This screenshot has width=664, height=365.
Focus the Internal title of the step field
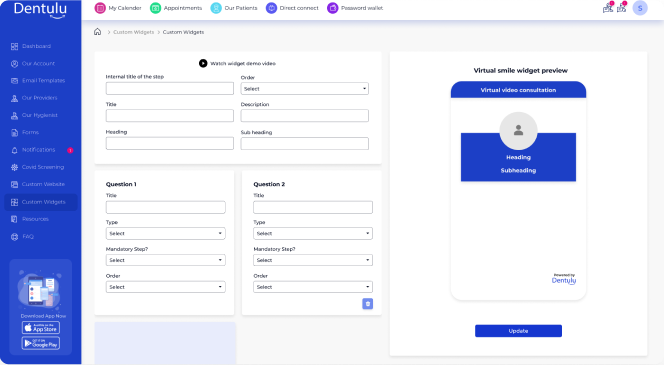point(170,88)
